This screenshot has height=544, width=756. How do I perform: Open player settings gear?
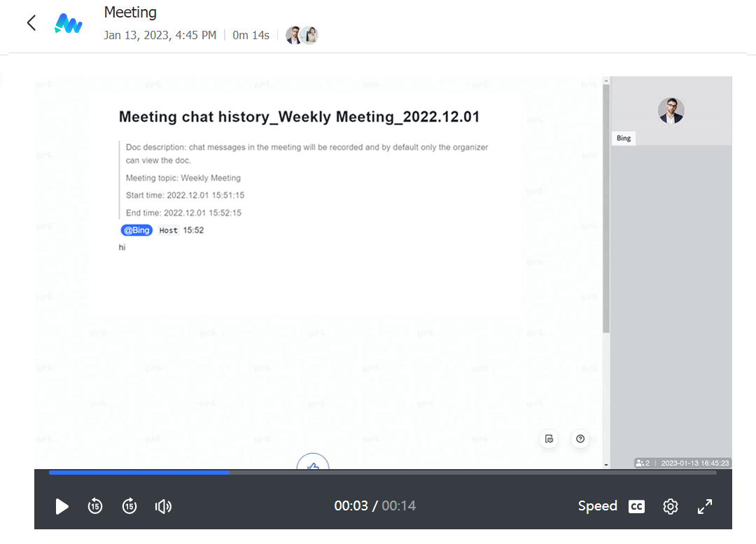[x=670, y=506]
